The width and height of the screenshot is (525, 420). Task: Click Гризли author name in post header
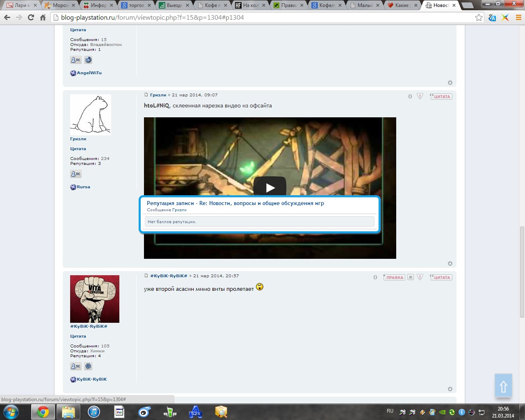pyautogui.click(x=158, y=95)
